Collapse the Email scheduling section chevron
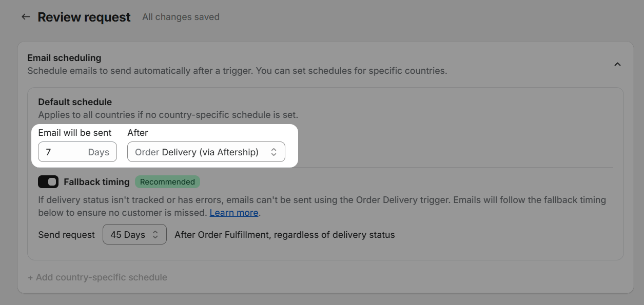Image resolution: width=644 pixels, height=305 pixels. 617,64
